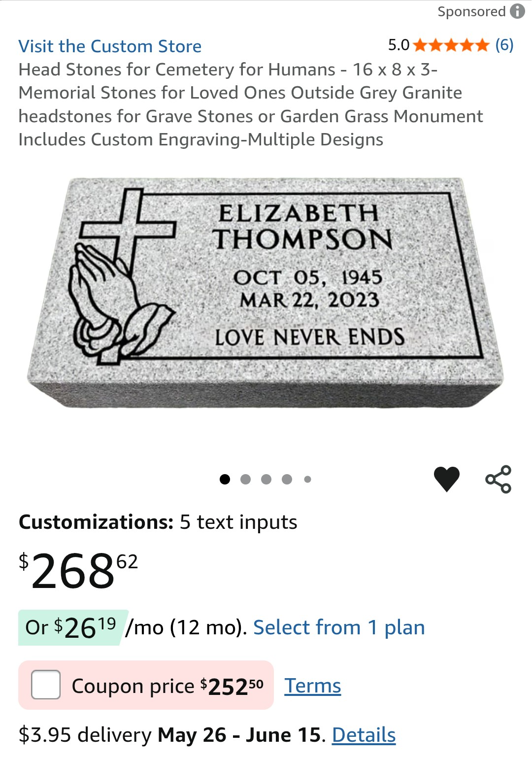
Task: Show fourth image via carousel dot
Action: pyautogui.click(x=287, y=479)
